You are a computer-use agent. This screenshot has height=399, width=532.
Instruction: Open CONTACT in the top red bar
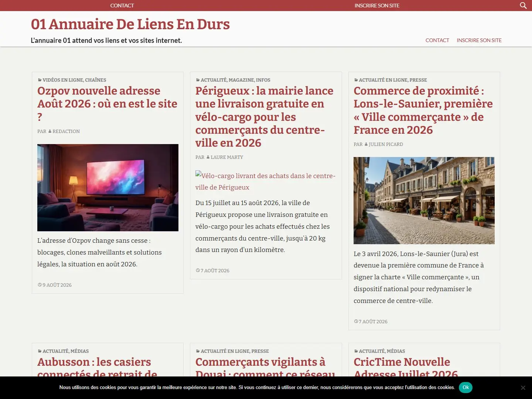[x=122, y=6]
